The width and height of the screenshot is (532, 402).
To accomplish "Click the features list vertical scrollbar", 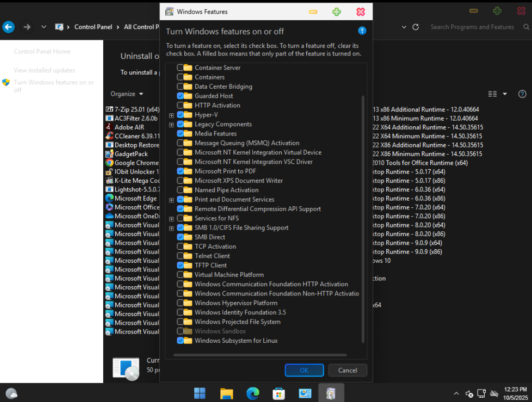I will point(363,217).
